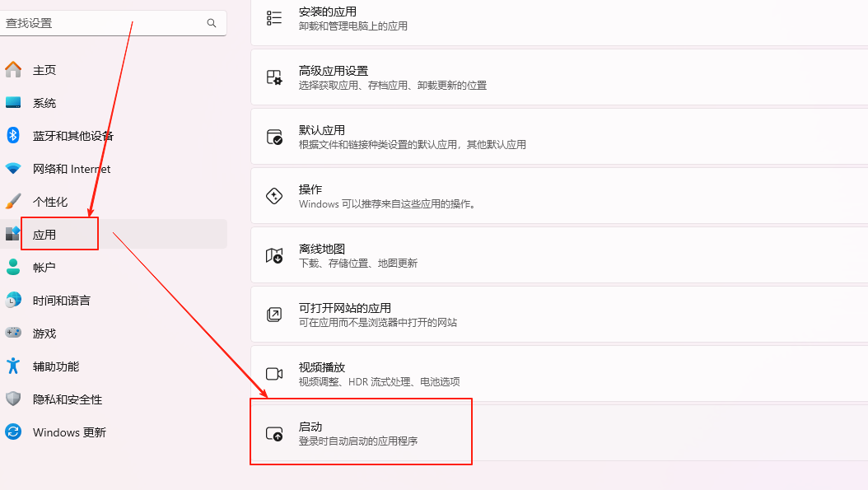868x490 pixels.
Task: Open the 操作 entry
Action: (x=560, y=195)
